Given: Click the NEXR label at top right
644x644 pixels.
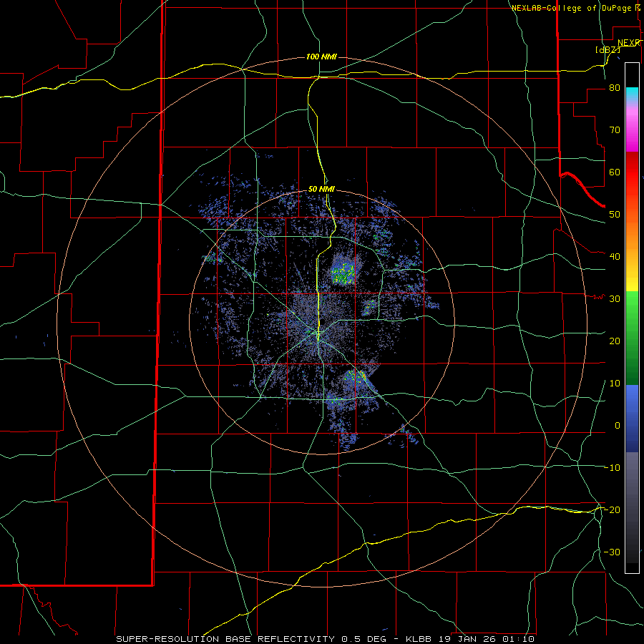Looking at the screenshot, I should click(629, 43).
